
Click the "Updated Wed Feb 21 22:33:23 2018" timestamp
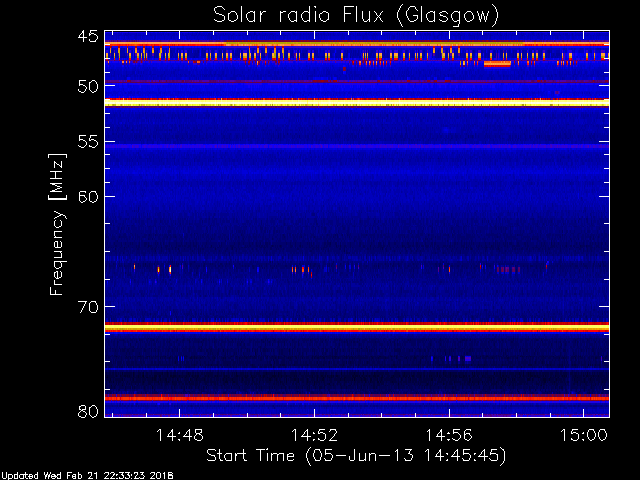[x=87, y=476]
